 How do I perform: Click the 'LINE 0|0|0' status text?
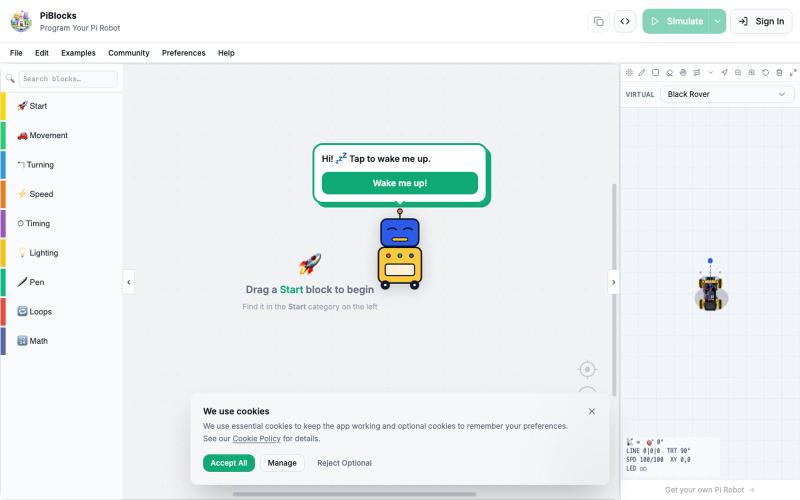coord(643,451)
